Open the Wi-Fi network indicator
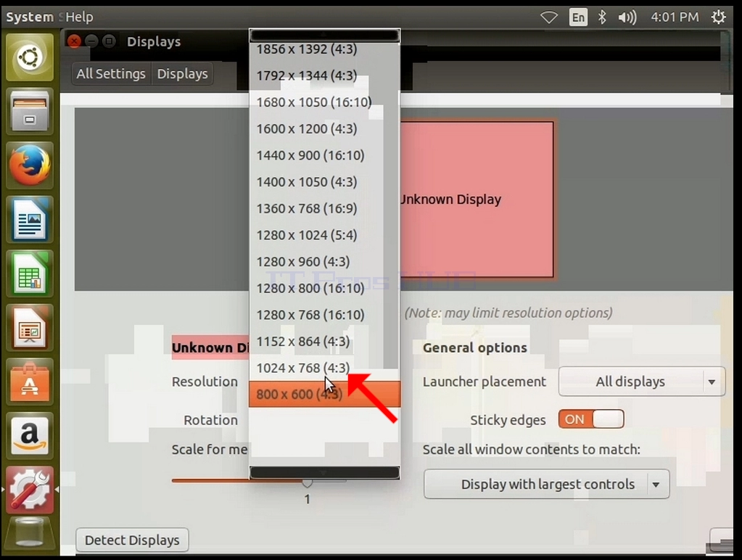 click(549, 17)
